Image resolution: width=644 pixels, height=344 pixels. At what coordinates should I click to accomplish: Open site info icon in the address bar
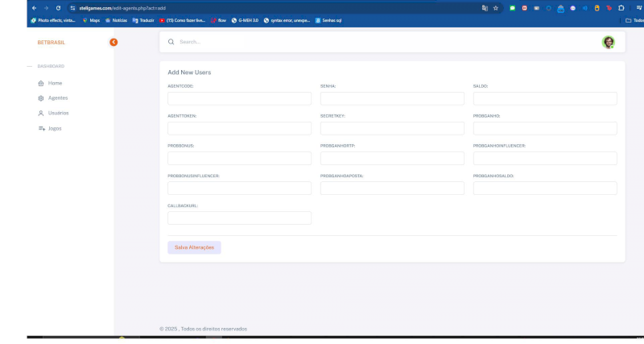pyautogui.click(x=72, y=8)
